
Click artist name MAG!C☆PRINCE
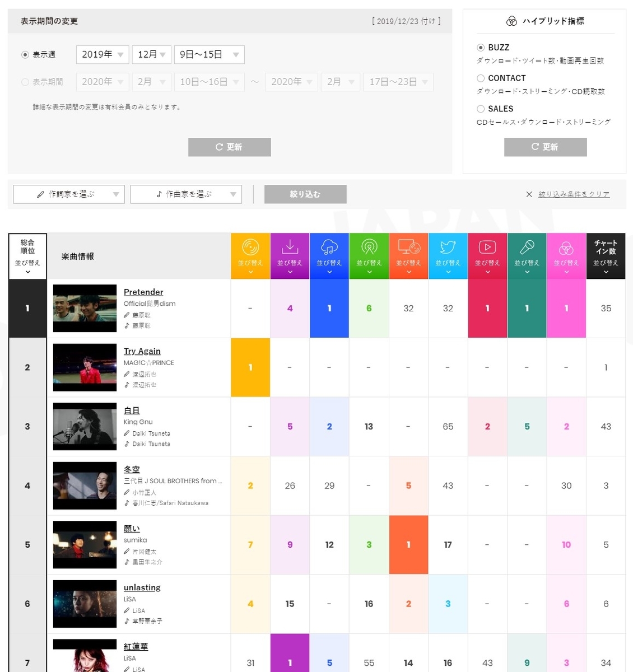[149, 363]
